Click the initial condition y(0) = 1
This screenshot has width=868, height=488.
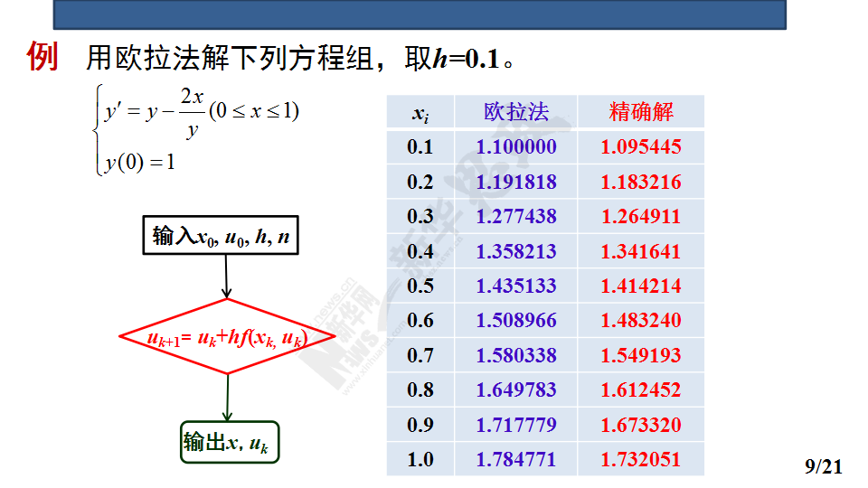pyautogui.click(x=140, y=162)
